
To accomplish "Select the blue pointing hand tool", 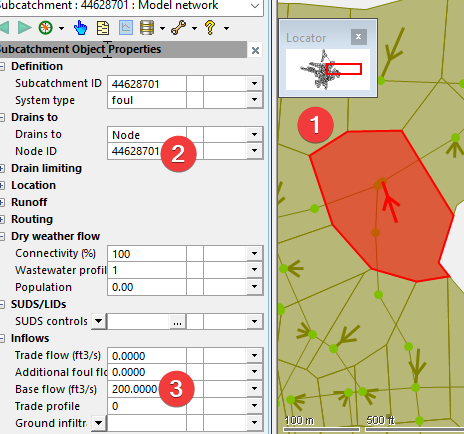I will pos(80,28).
